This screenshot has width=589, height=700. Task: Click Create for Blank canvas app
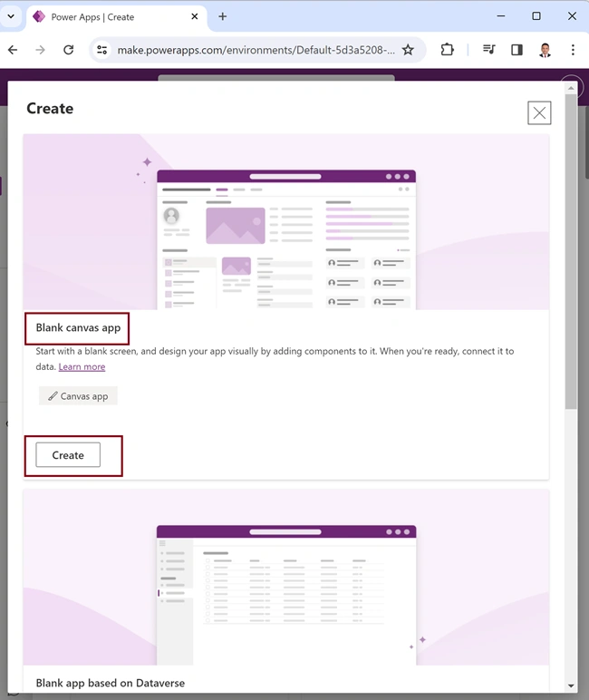click(x=68, y=455)
